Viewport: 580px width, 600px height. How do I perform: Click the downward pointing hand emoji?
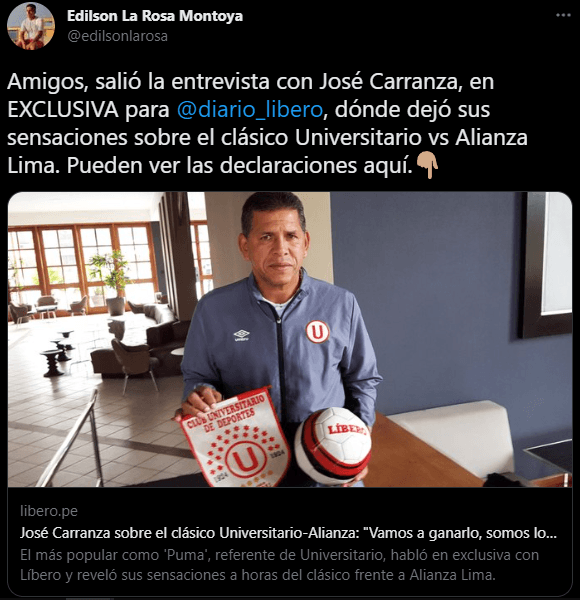427,165
